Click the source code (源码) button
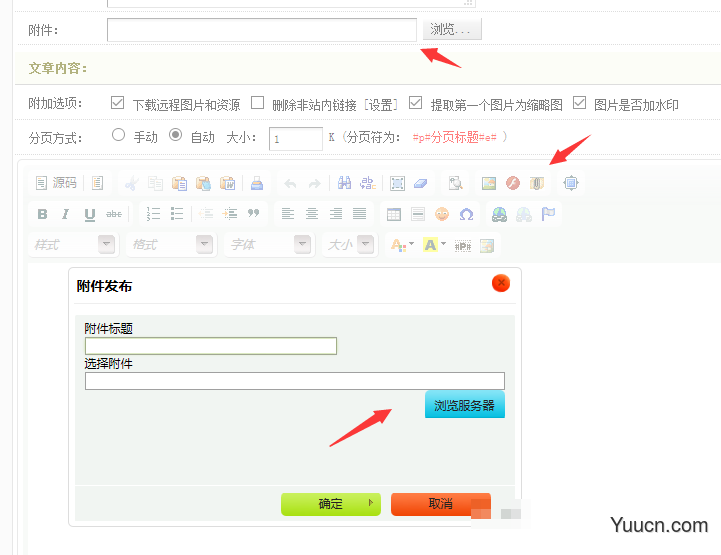This screenshot has height=555, width=721. (56, 183)
